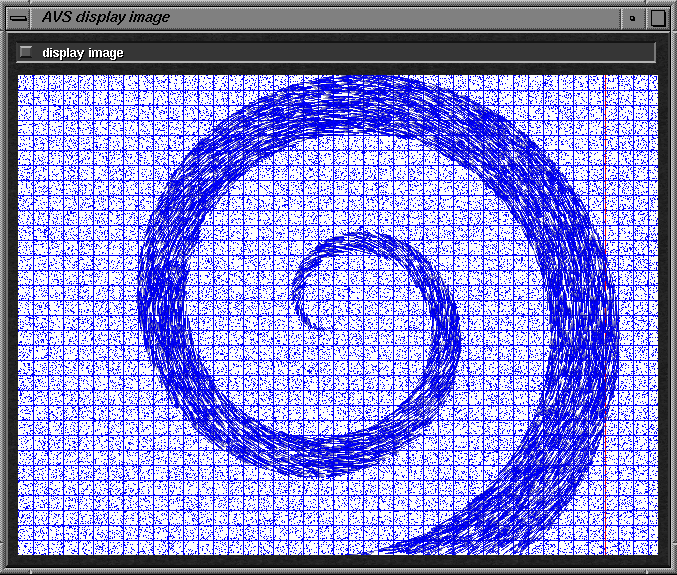Click the 'display image' panel label
Image resolution: width=677 pixels, height=575 pixels.
pyautogui.click(x=83, y=53)
